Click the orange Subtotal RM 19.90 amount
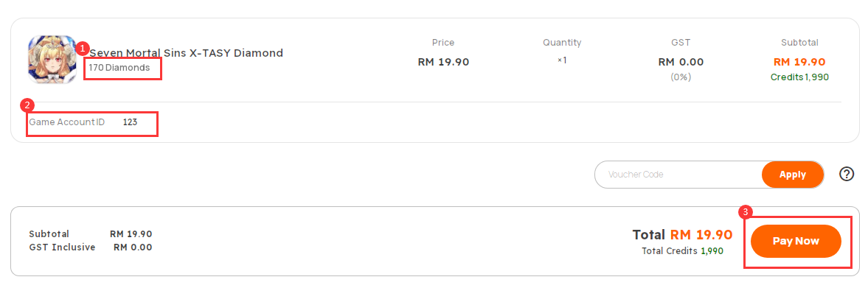 pyautogui.click(x=799, y=62)
